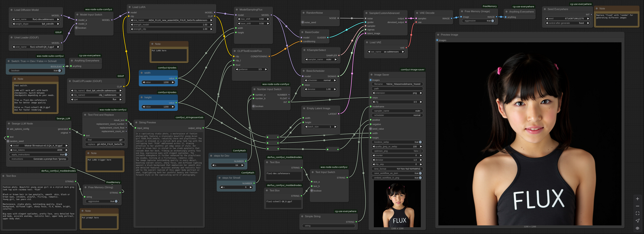Collapse the Preview Image node via title dot

[x=438, y=35]
